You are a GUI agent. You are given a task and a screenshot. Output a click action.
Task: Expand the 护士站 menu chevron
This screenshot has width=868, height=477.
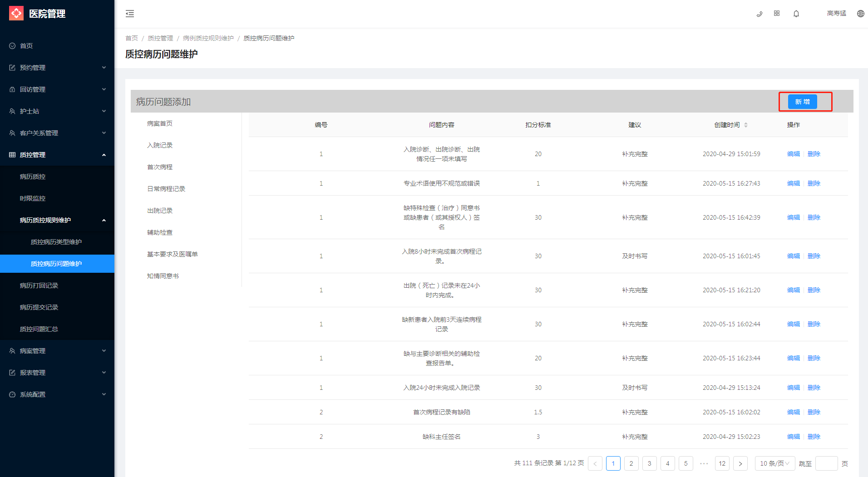104,111
